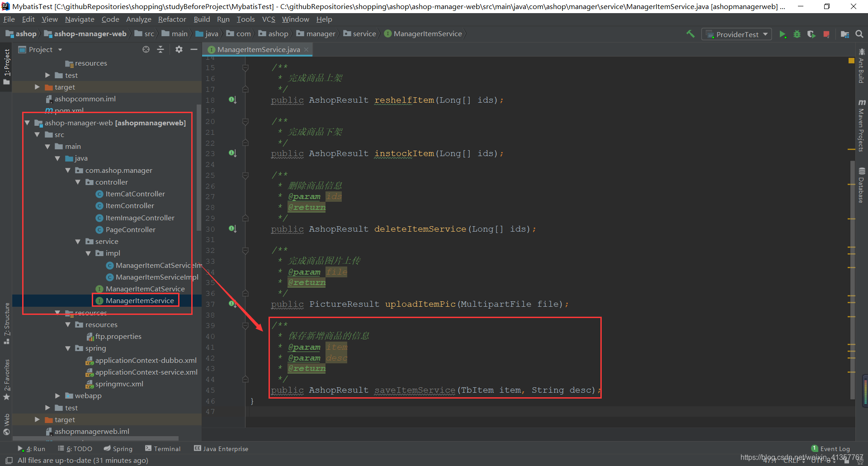Select applicationContext-dubbo.xml in tree
868x466 pixels.
[x=146, y=361]
